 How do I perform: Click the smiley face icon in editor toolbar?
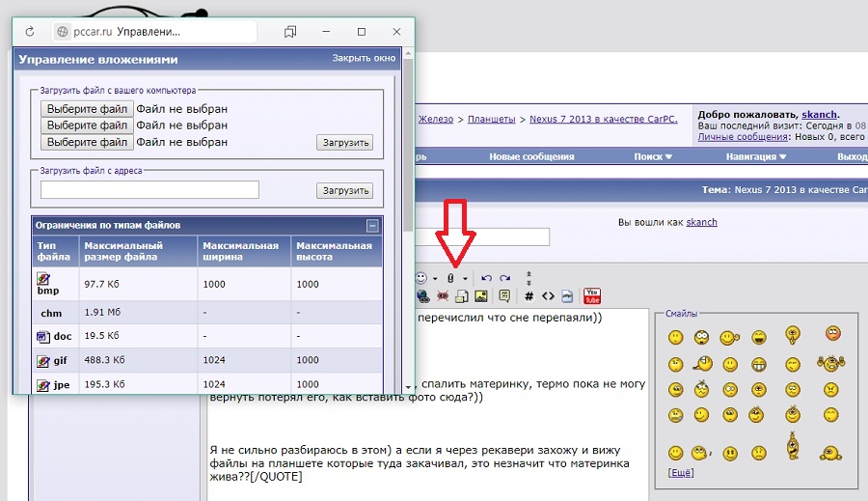click(x=421, y=278)
